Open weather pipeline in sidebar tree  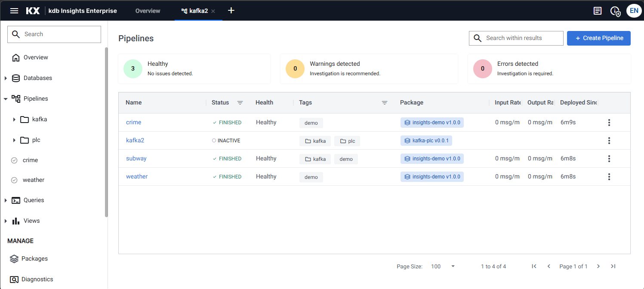tap(34, 180)
